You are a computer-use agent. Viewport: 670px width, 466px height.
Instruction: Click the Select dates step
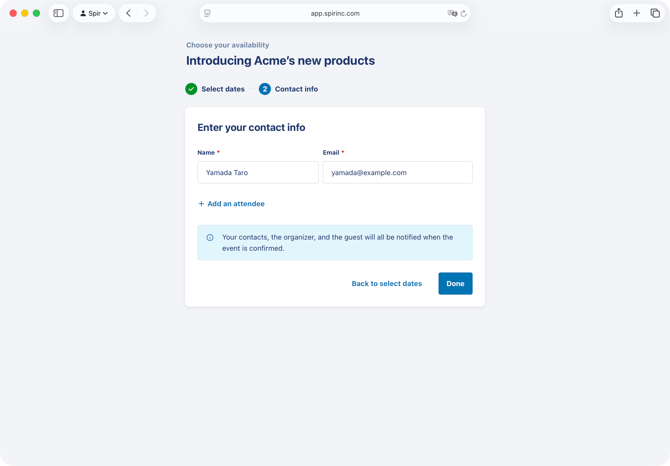pyautogui.click(x=222, y=89)
